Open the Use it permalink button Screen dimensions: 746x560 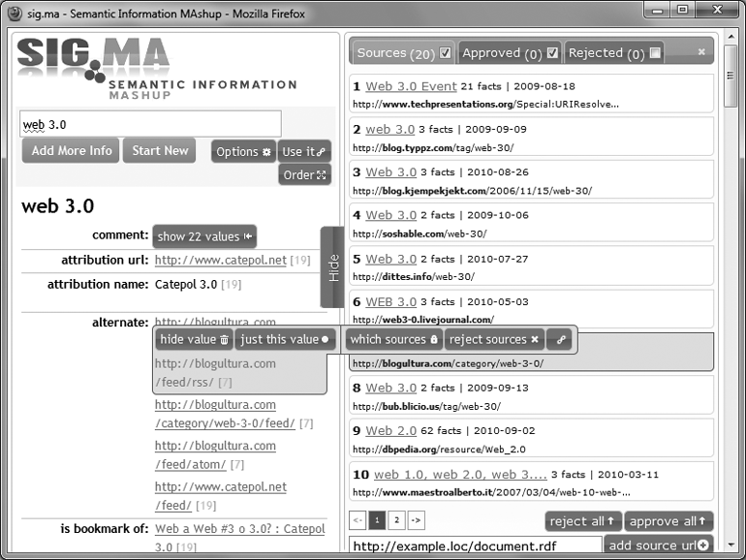tap(304, 151)
